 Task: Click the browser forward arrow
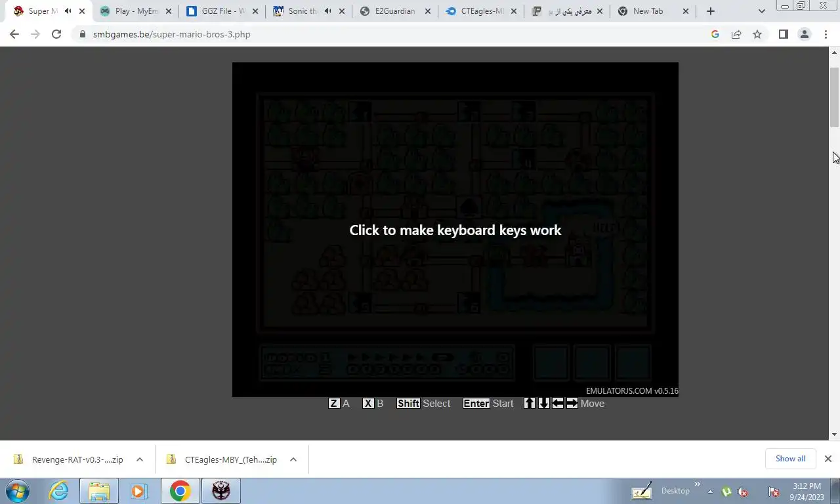[x=35, y=34]
